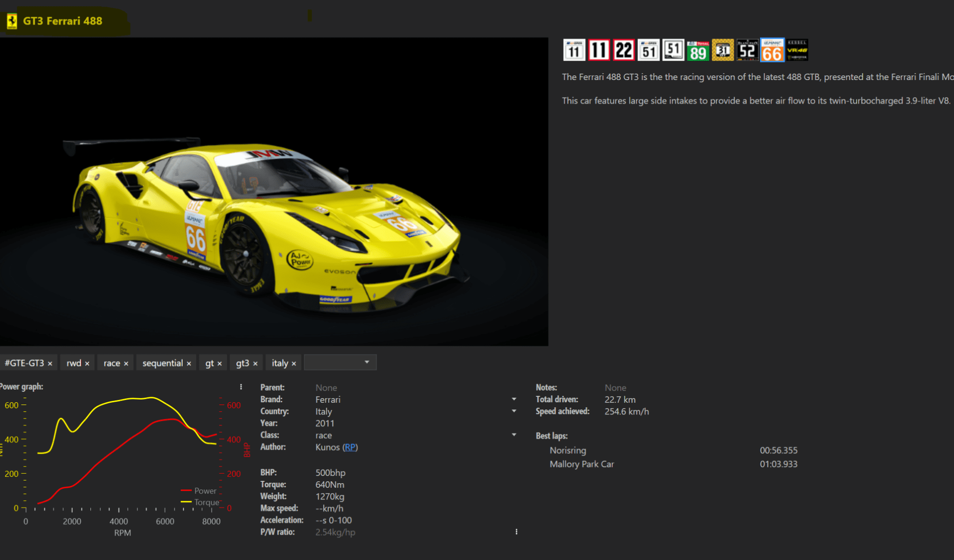Select the Blancpain number 52 skin
954x560 pixels.
point(747,50)
